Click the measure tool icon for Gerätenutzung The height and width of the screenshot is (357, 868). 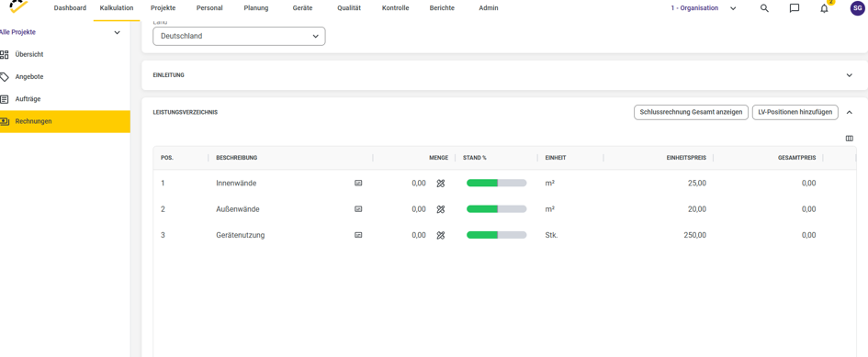pyautogui.click(x=441, y=235)
